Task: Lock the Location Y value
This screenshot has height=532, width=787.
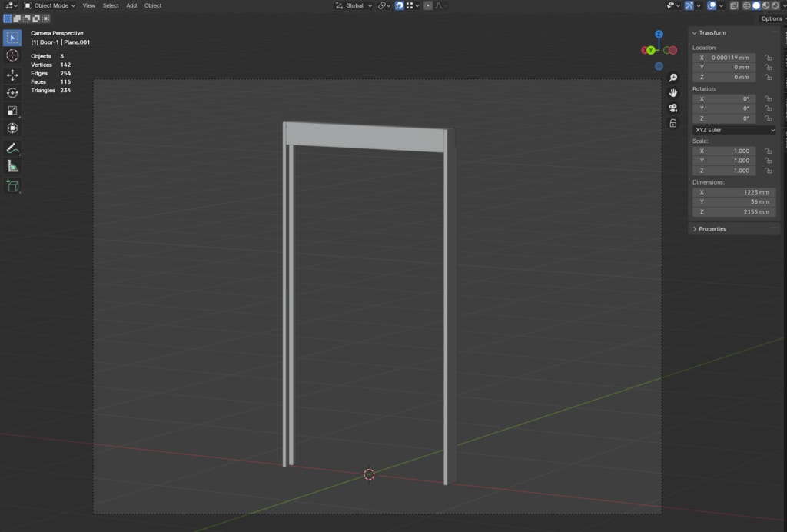Action: click(768, 67)
